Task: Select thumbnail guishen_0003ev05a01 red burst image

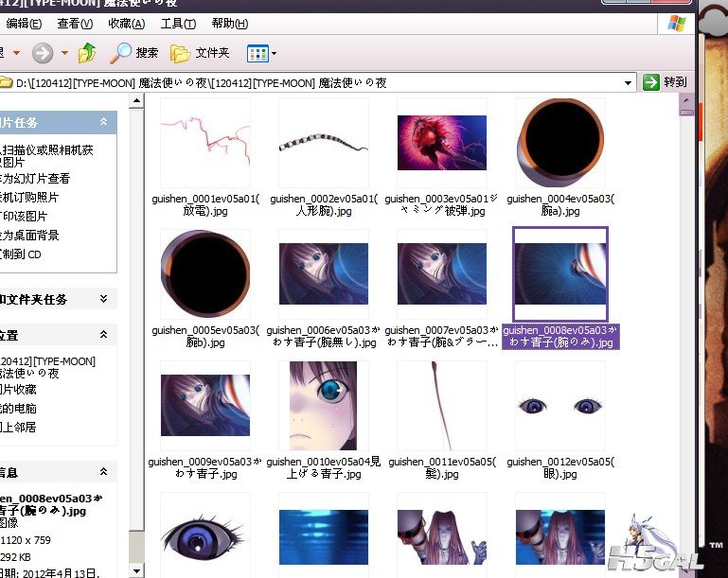Action: click(442, 143)
